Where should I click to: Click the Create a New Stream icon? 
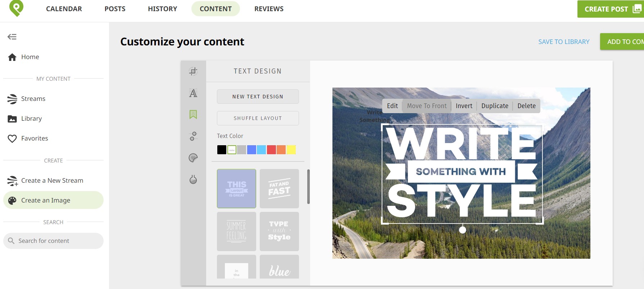(12, 181)
